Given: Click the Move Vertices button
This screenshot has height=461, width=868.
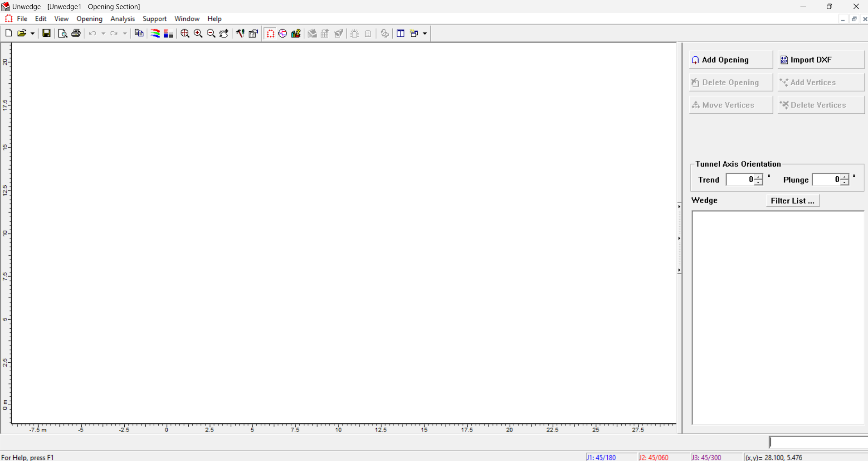Looking at the screenshot, I should pyautogui.click(x=731, y=105).
